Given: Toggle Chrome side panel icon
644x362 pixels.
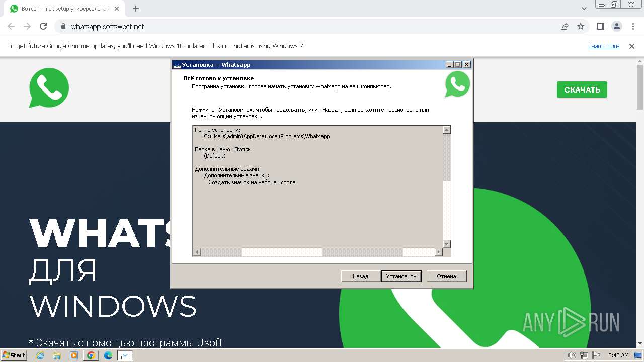Looking at the screenshot, I should point(601,26).
